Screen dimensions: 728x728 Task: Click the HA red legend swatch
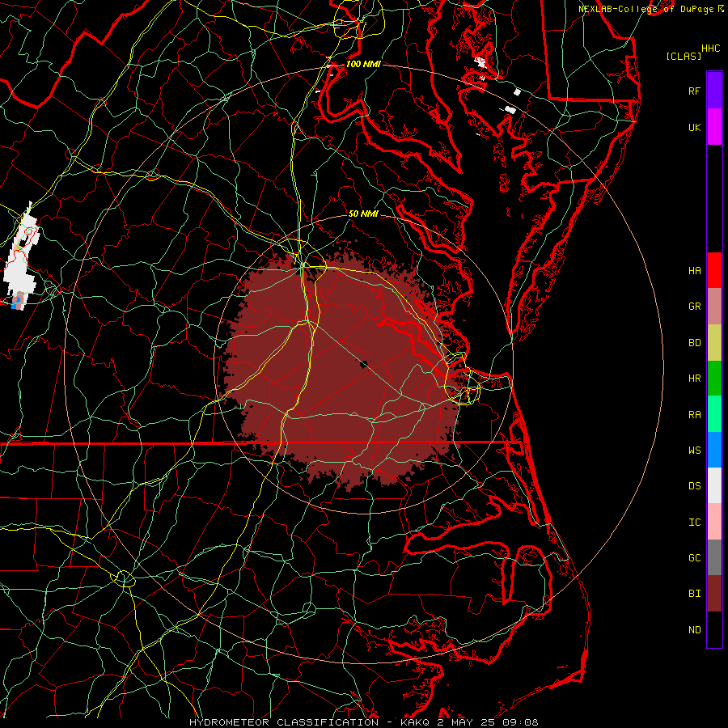(714, 270)
